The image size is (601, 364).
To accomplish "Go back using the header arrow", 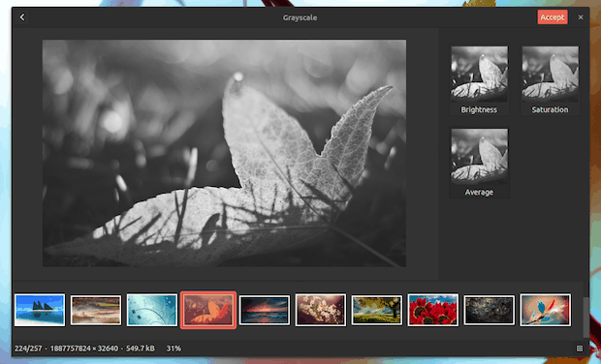I will pos(22,17).
